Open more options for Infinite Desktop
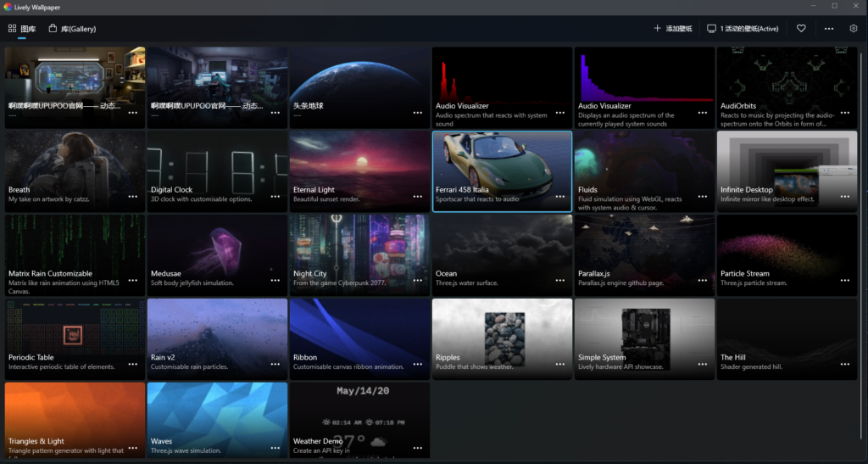The height and width of the screenshot is (464, 868). click(845, 197)
